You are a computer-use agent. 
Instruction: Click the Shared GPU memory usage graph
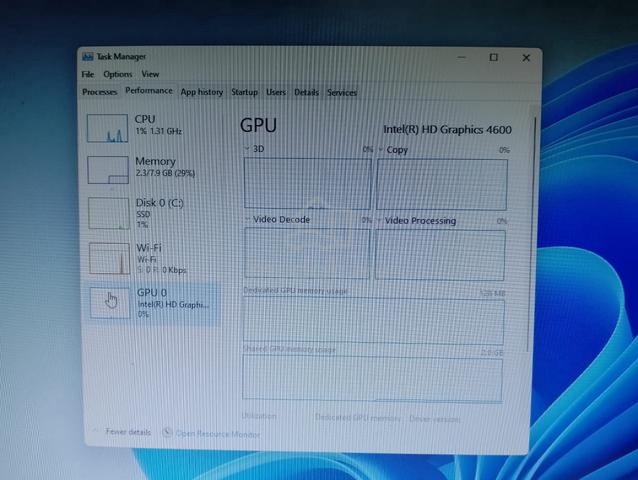click(x=372, y=379)
